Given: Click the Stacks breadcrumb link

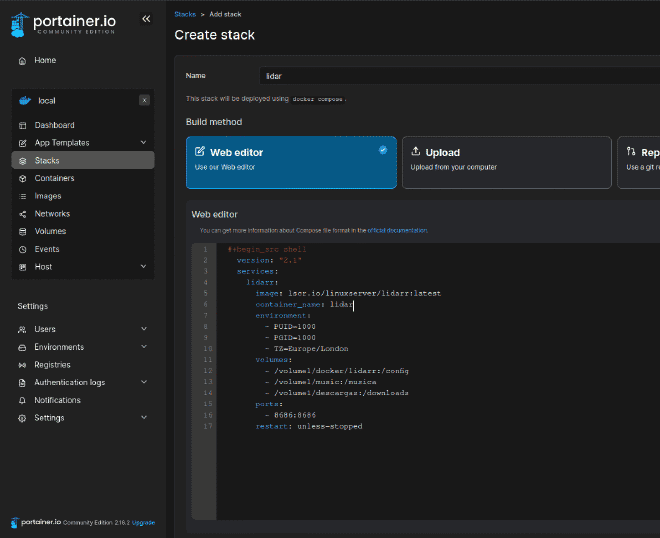Looking at the screenshot, I should click(x=185, y=14).
